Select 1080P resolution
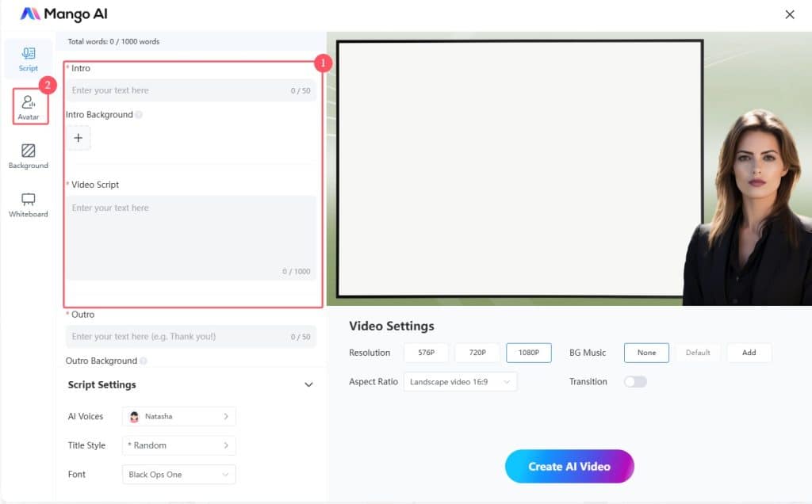This screenshot has height=504, width=812. tap(529, 353)
